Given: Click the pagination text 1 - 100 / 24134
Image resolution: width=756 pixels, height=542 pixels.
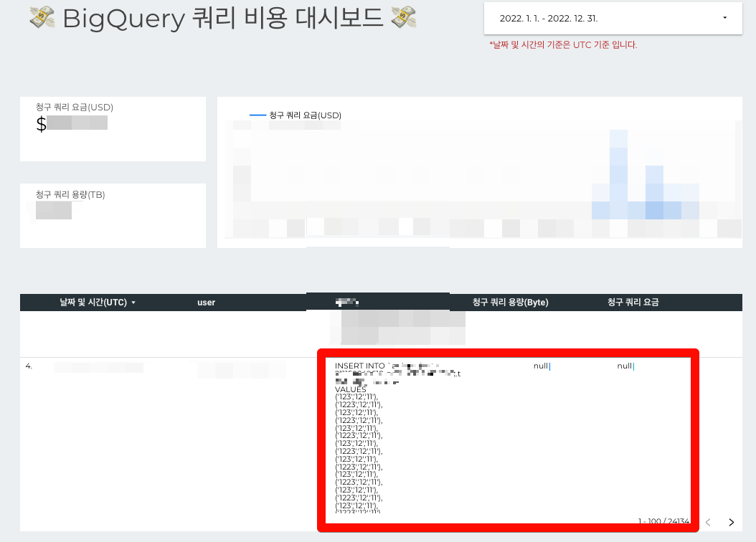Looking at the screenshot, I should point(663,521).
